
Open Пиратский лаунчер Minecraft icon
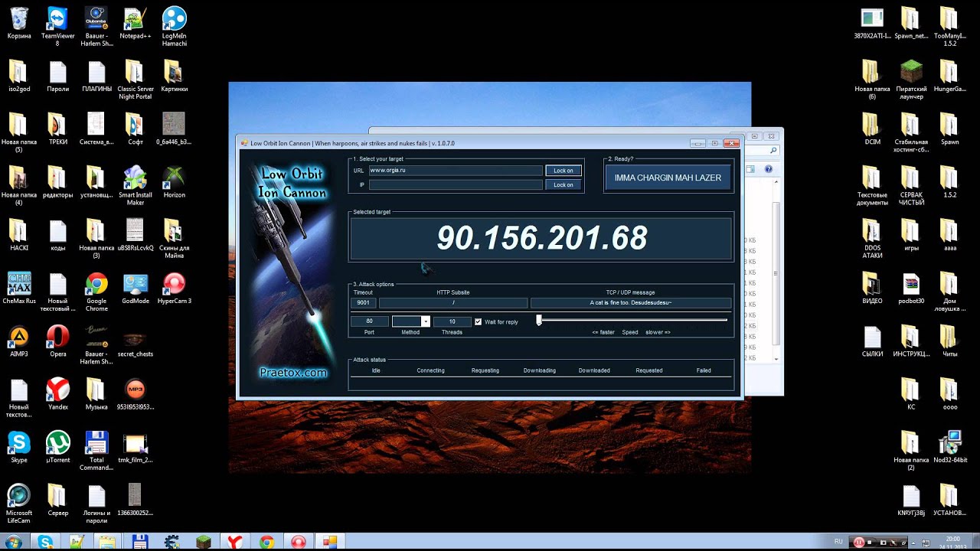pyautogui.click(x=911, y=80)
